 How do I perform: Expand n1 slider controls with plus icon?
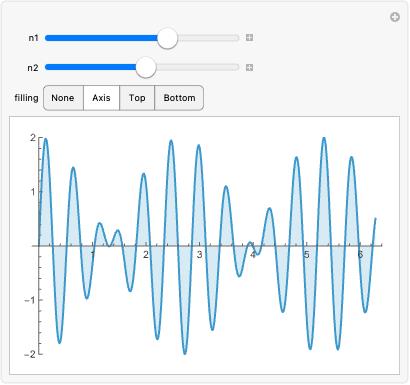[249, 38]
